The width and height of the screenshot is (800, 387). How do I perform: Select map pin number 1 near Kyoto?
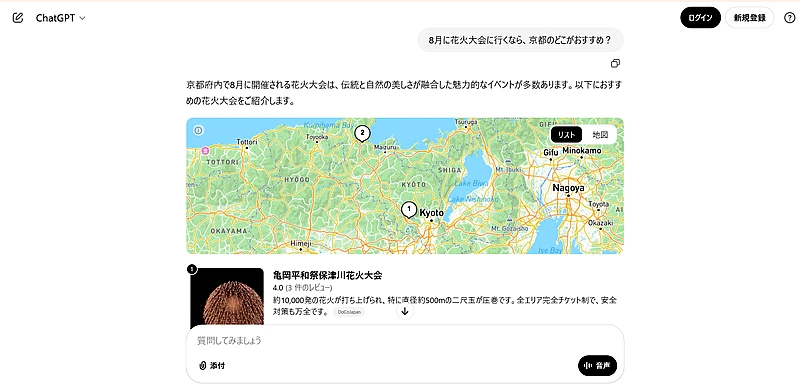point(408,210)
